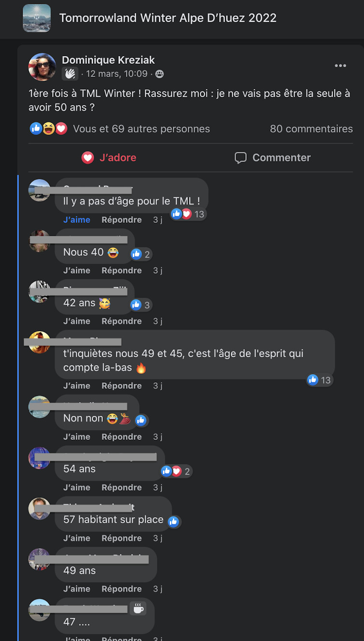Click Répondre under '57 habitant sur place'

(x=122, y=538)
